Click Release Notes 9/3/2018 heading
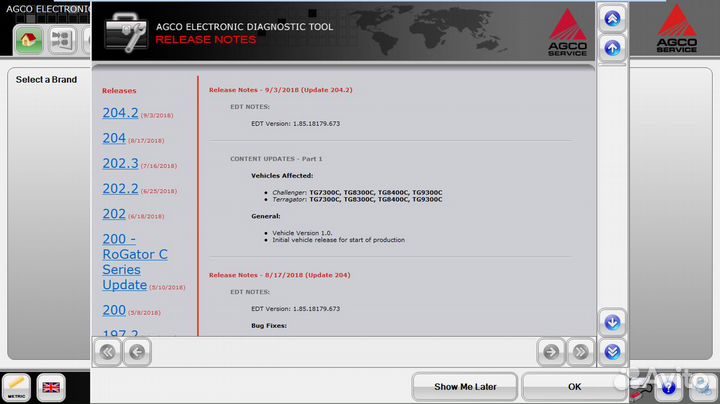This screenshot has width=720, height=404. [x=281, y=90]
